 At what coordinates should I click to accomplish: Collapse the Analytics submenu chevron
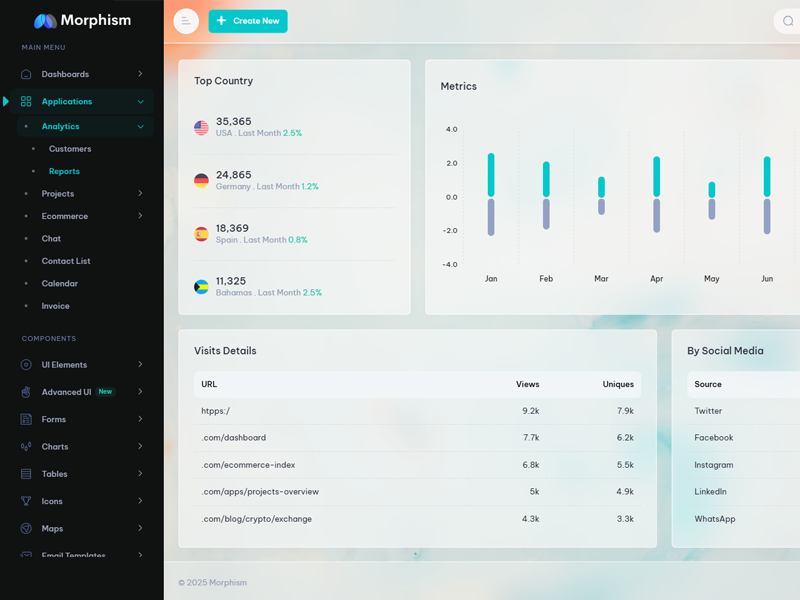(140, 127)
